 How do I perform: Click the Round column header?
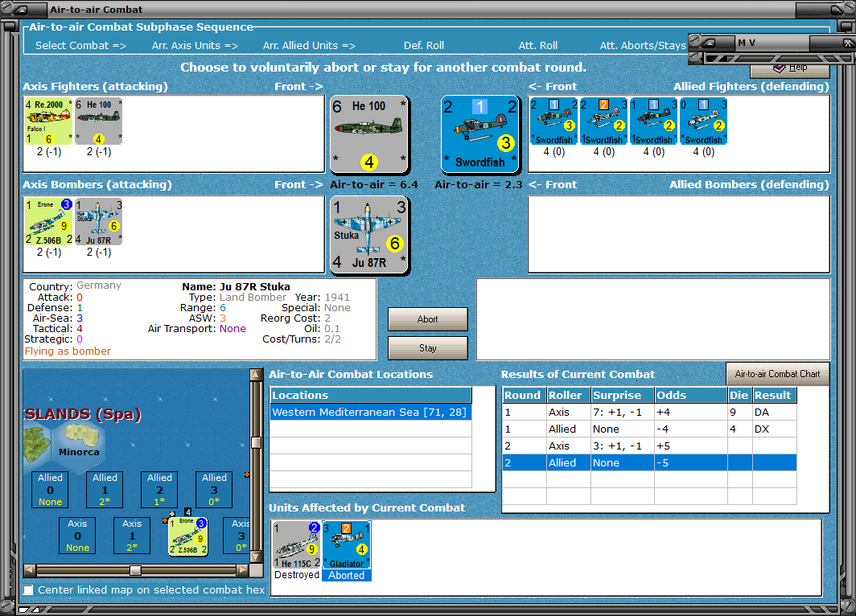[x=524, y=395]
